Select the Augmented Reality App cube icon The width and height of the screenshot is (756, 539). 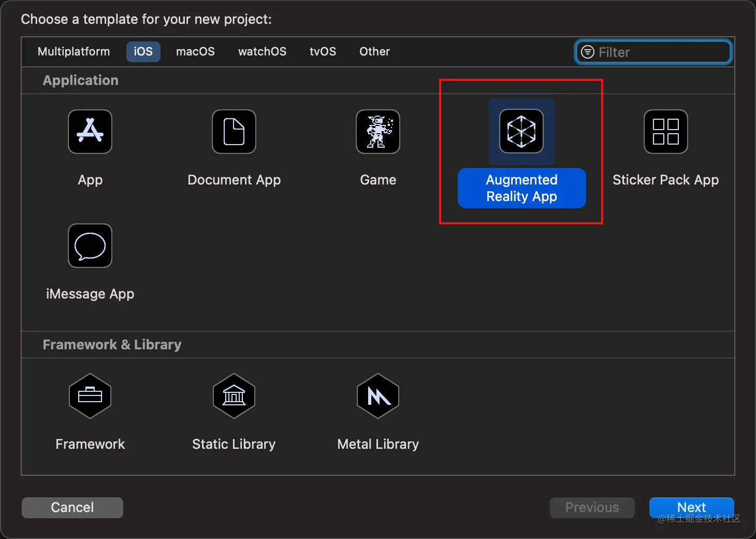[x=521, y=132]
